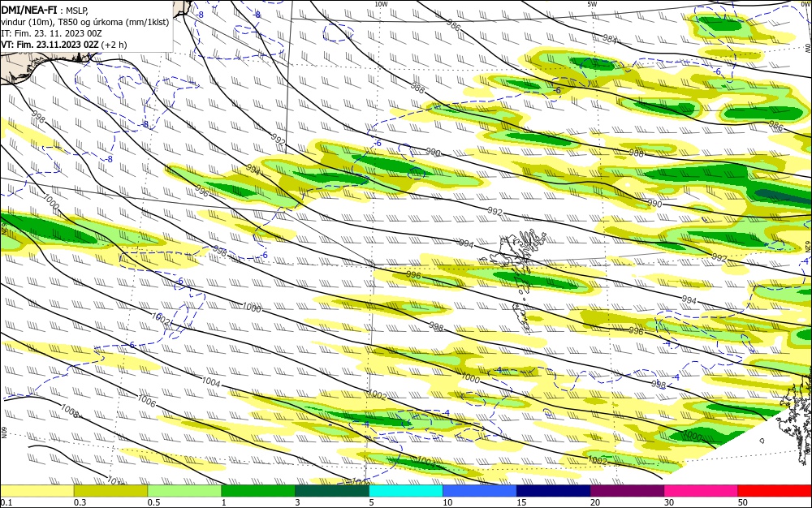Click the legend value "0.3"

(x=80, y=502)
